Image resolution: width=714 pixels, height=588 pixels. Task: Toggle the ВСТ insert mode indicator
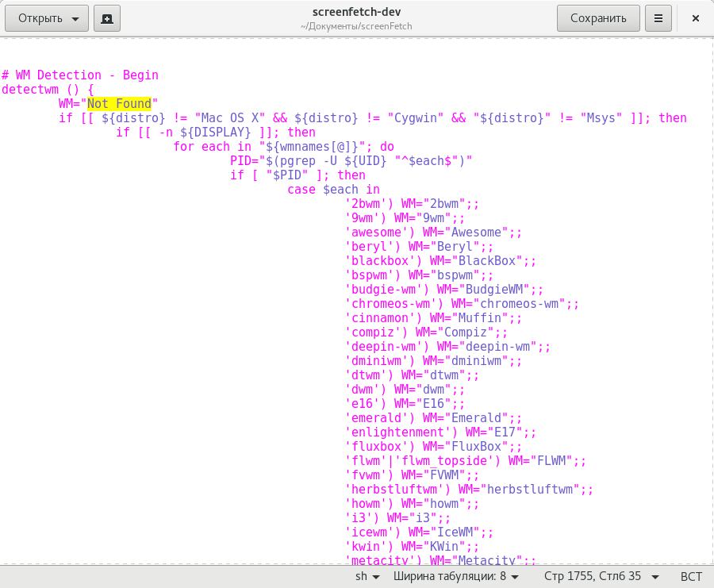(691, 576)
